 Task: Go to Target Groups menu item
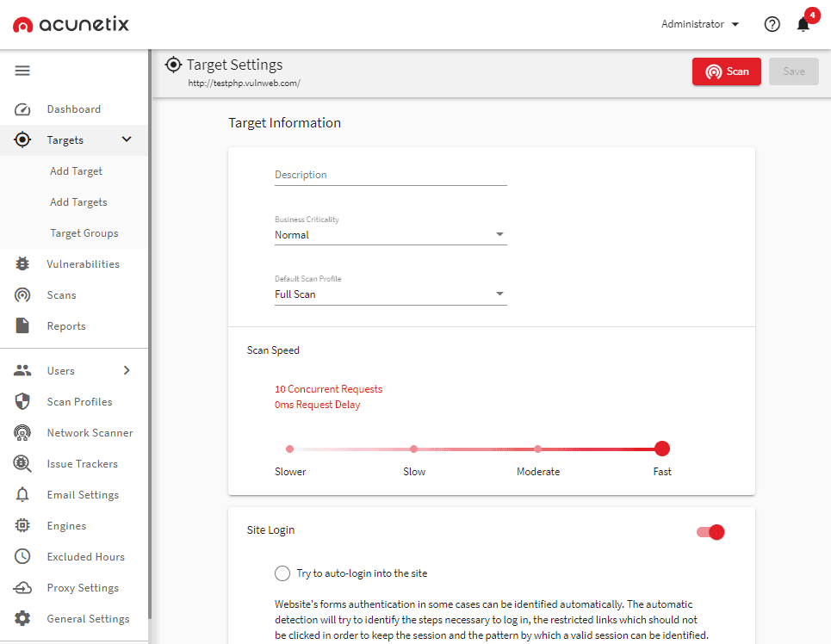click(84, 233)
